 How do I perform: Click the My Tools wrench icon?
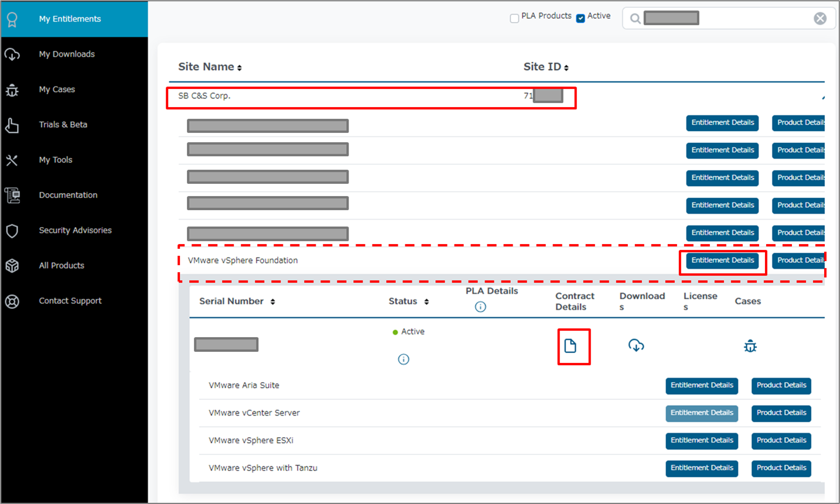12,160
